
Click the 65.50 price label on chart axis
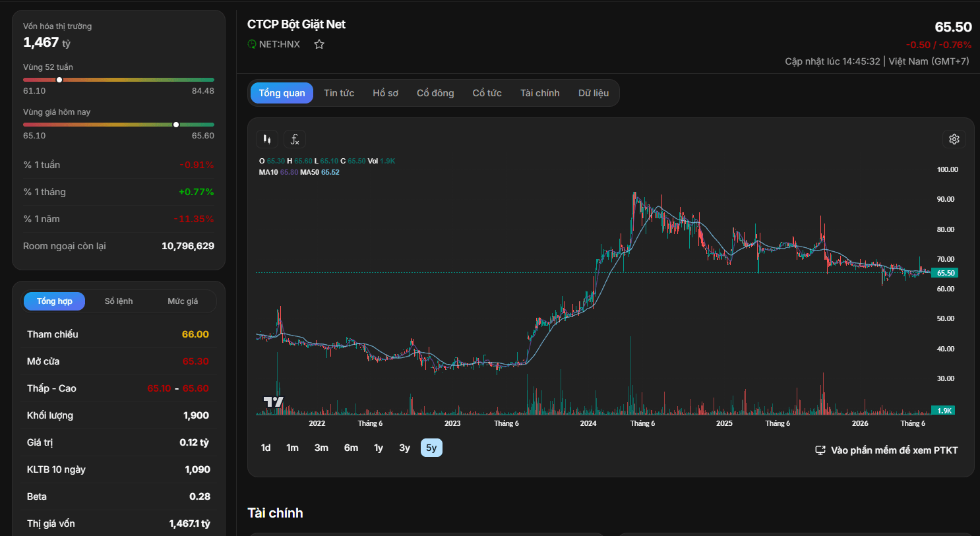(x=944, y=273)
